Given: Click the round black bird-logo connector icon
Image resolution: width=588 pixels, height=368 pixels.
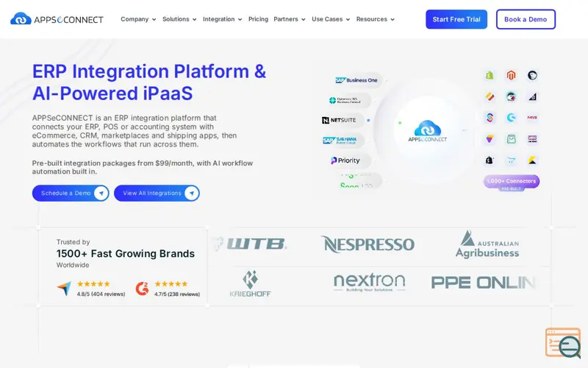Looking at the screenshot, I should (532, 76).
